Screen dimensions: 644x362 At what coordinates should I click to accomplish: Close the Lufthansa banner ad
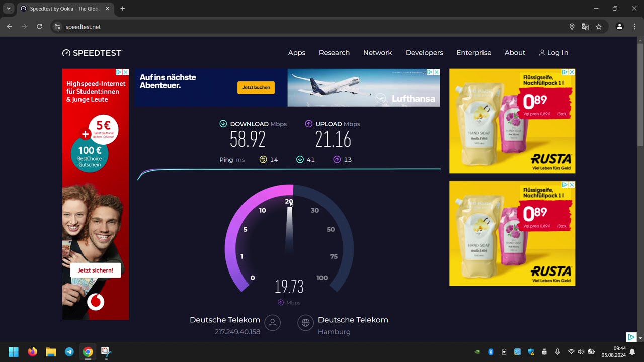point(436,72)
